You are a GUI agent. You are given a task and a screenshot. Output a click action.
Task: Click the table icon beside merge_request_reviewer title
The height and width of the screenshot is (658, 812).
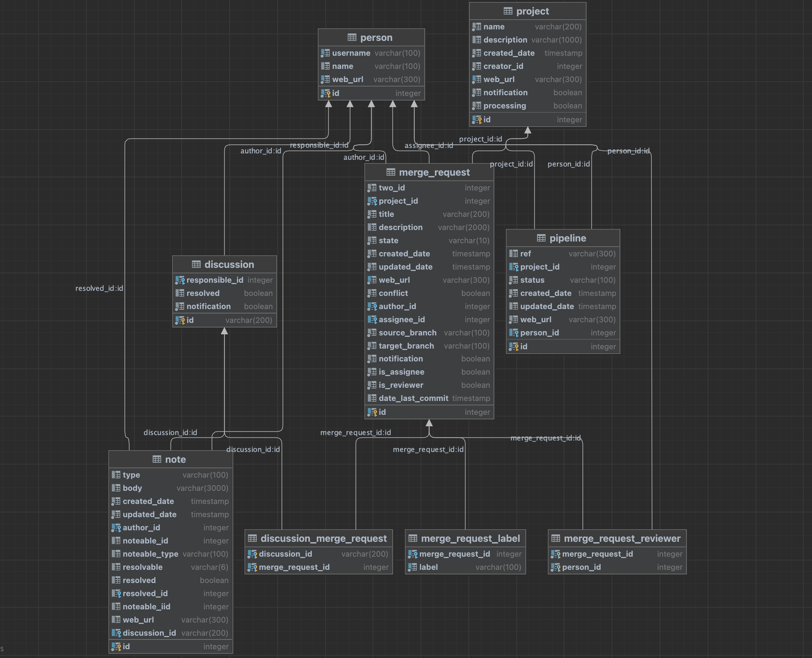(x=556, y=538)
